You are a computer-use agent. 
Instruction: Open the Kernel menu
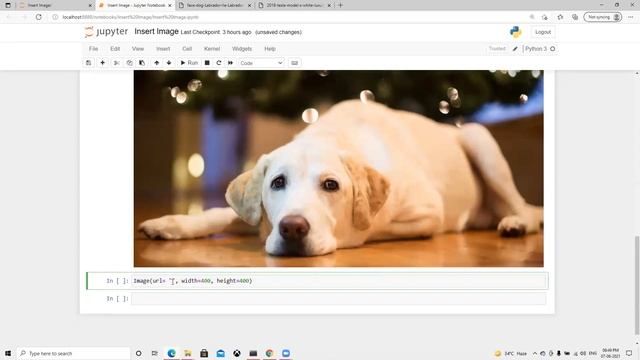click(212, 49)
